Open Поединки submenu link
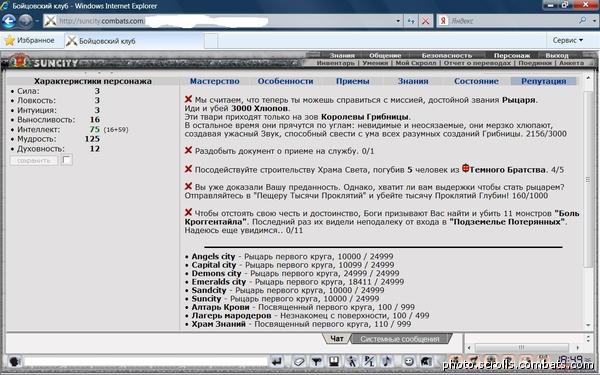This screenshot has width=600, height=375. click(x=535, y=63)
